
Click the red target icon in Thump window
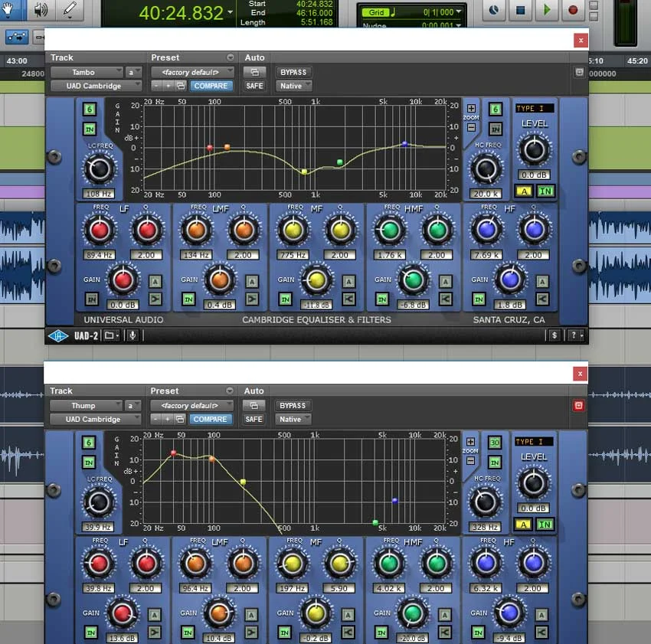coord(578,406)
